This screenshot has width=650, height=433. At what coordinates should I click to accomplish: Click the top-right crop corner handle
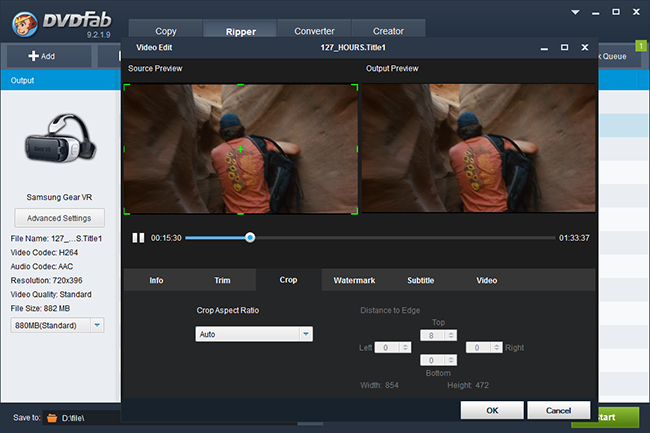pyautogui.click(x=355, y=87)
